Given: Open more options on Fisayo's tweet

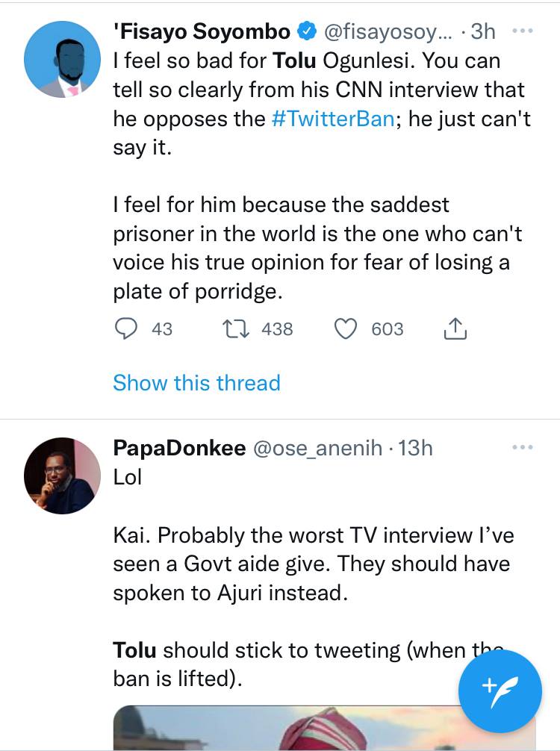Looking at the screenshot, I should [x=522, y=31].
